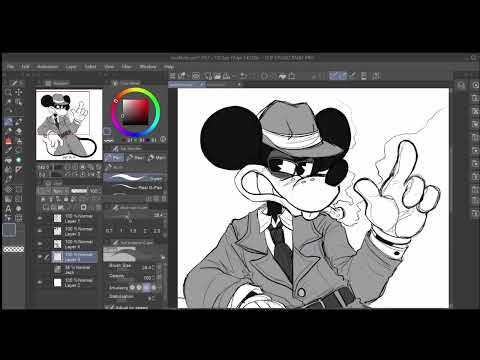Toggle the second highlighted snap icon
This screenshot has width=480, height=360.
point(343,76)
